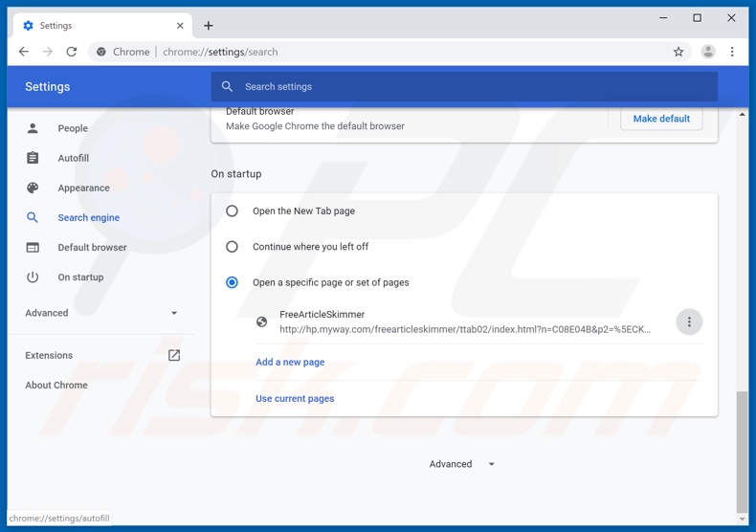This screenshot has width=756, height=532.
Task: Click the hp.myway.com startup URL text
Action: (465, 329)
